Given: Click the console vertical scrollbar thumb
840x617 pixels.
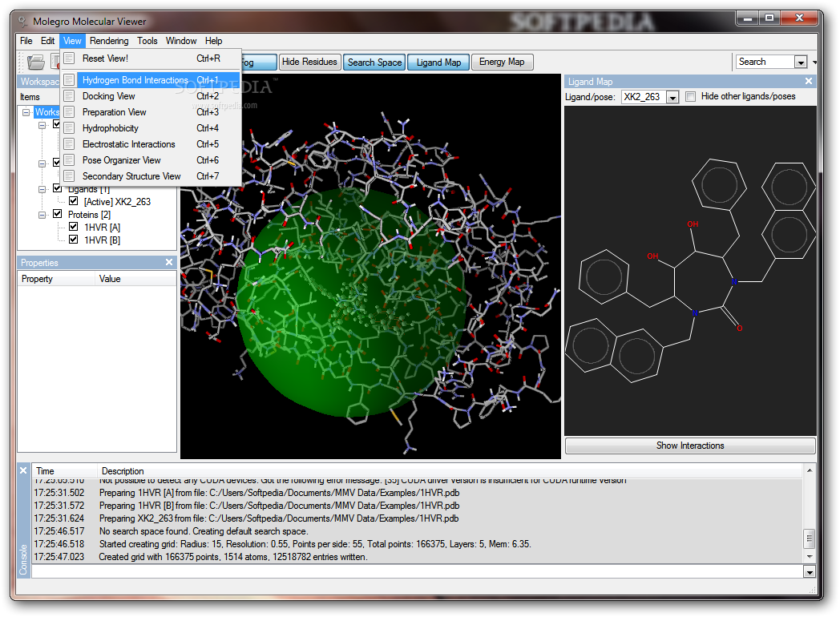Looking at the screenshot, I should [810, 538].
